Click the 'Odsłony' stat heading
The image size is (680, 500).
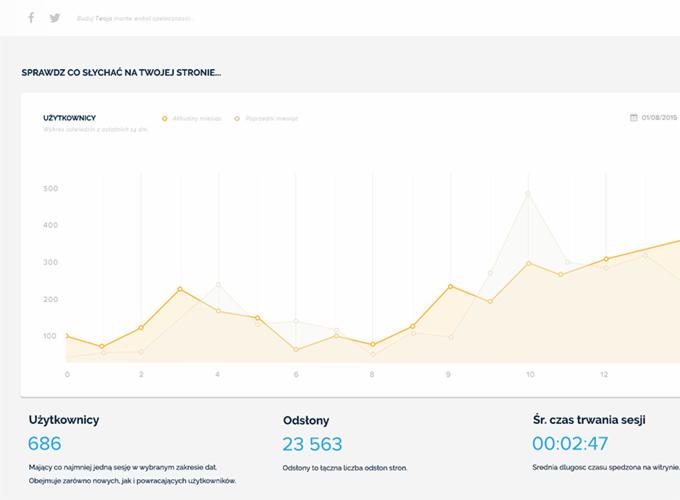[x=306, y=421]
